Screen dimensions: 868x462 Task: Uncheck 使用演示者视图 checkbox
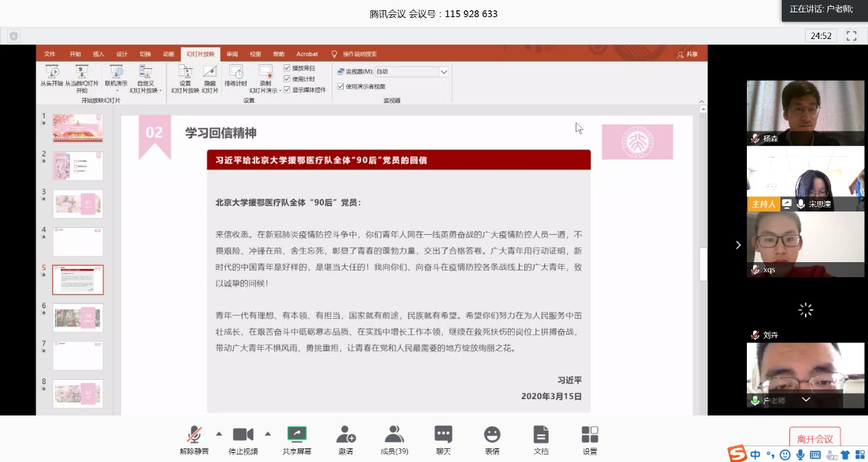point(340,86)
